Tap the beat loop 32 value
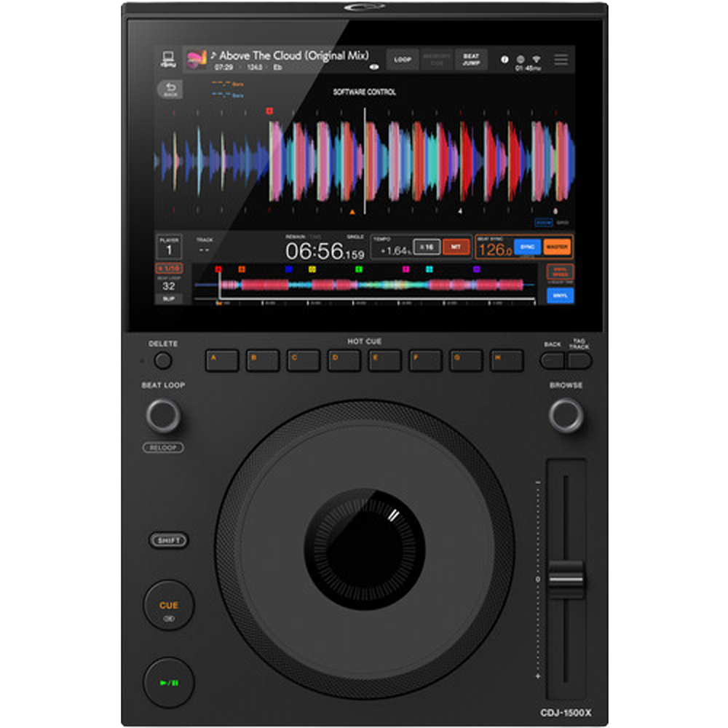Viewport: 728px width, 728px height. pyautogui.click(x=169, y=285)
